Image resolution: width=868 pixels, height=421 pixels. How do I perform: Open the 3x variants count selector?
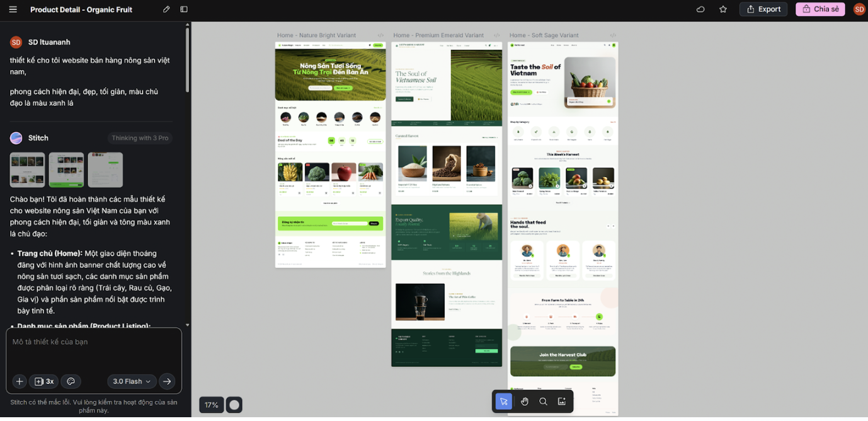pyautogui.click(x=44, y=381)
